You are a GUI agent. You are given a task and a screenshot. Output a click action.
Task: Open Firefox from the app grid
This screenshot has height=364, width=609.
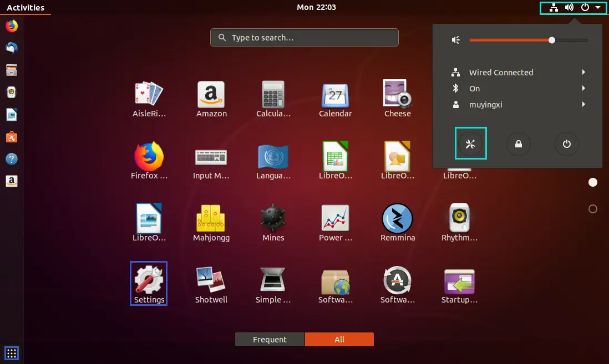149,161
